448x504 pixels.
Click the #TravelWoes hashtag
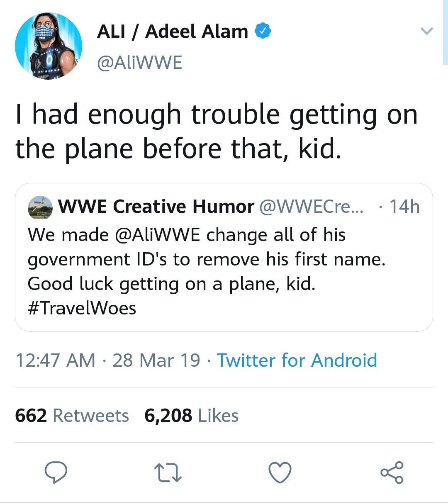click(x=82, y=308)
